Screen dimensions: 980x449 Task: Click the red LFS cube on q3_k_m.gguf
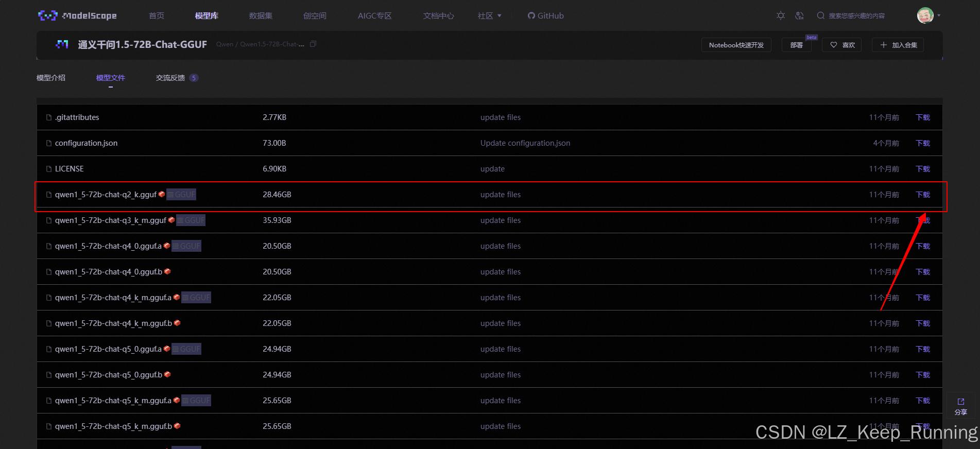coord(171,220)
